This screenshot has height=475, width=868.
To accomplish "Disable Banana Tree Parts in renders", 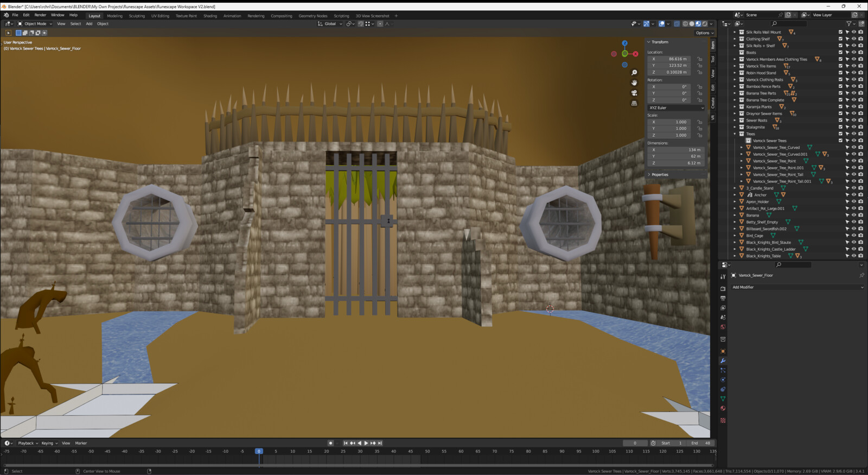I will click(860, 93).
